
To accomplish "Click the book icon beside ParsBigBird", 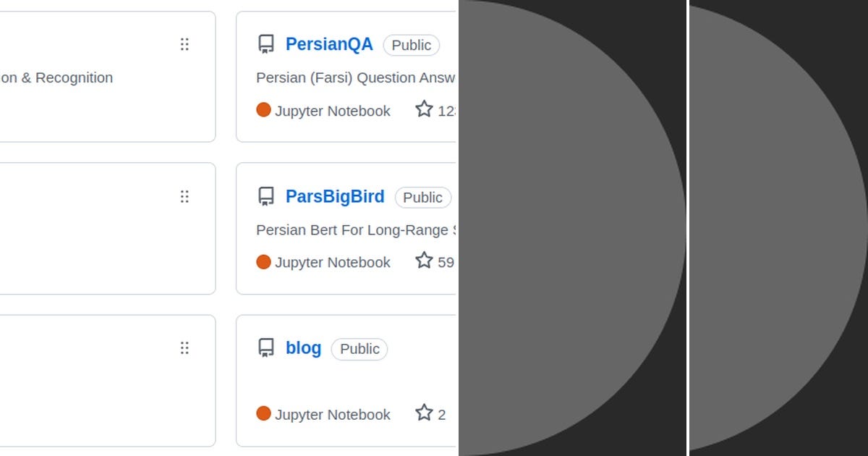I will click(265, 196).
